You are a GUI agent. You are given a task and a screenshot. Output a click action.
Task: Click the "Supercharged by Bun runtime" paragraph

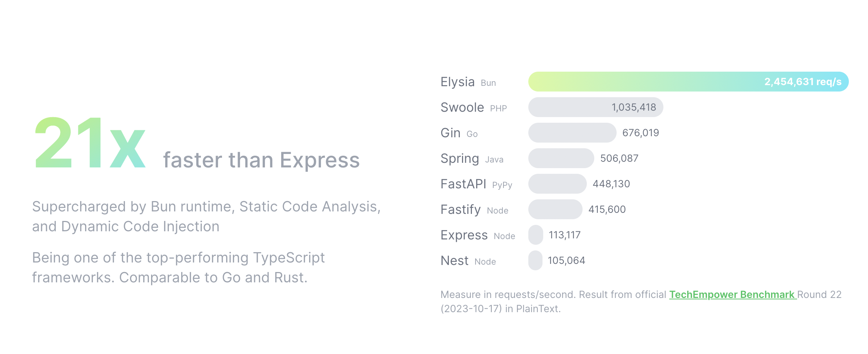point(206,216)
